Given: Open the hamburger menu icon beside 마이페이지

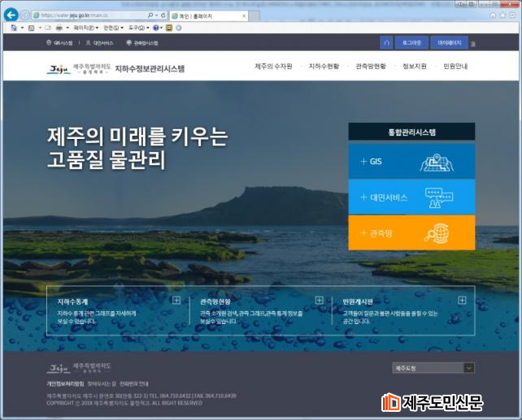Looking at the screenshot, I should click(x=474, y=42).
